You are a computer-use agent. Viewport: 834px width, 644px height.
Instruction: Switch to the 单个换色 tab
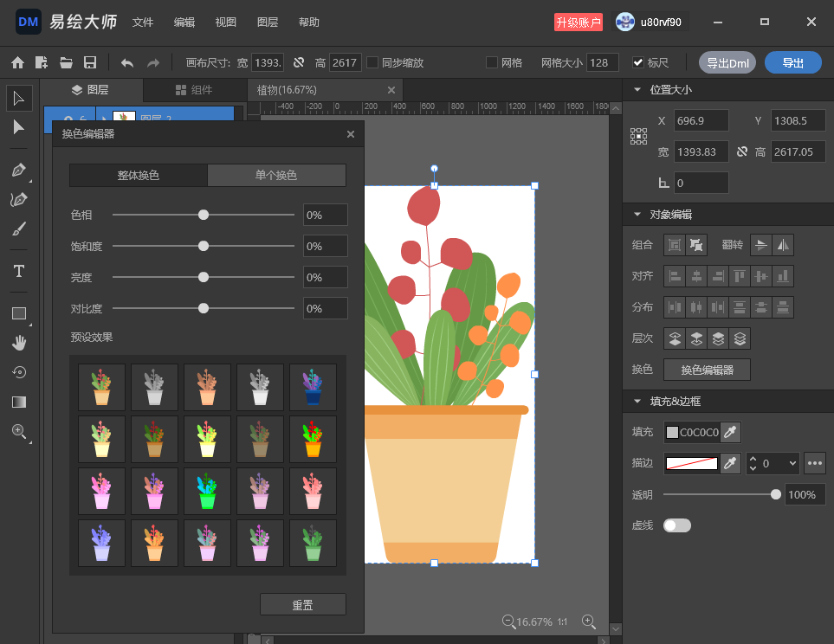click(x=276, y=175)
